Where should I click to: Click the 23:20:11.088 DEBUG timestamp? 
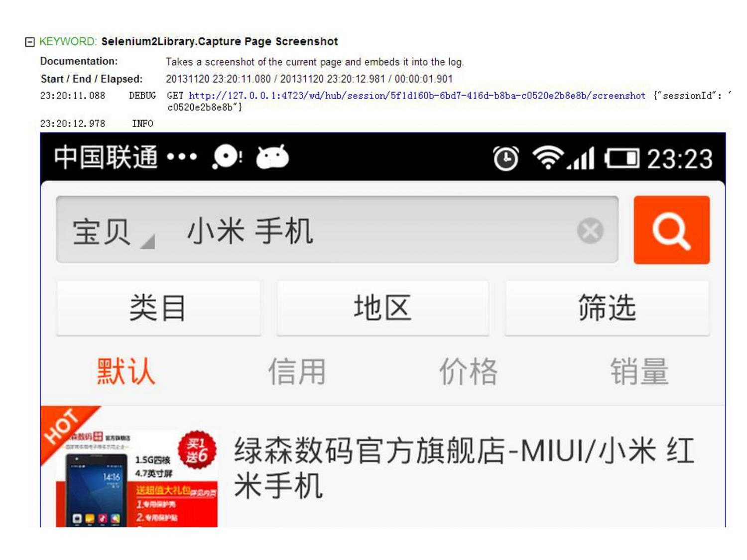(x=73, y=96)
